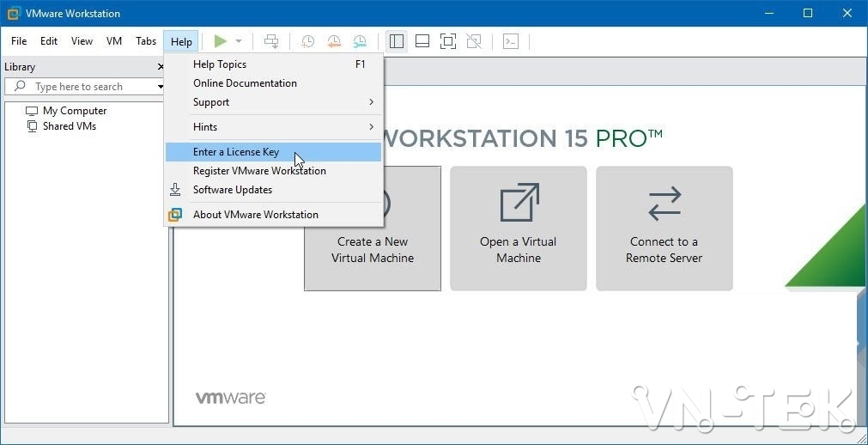Click the Manage Snapshots icon
Viewport: 868px width, 445px height.
tap(360, 41)
